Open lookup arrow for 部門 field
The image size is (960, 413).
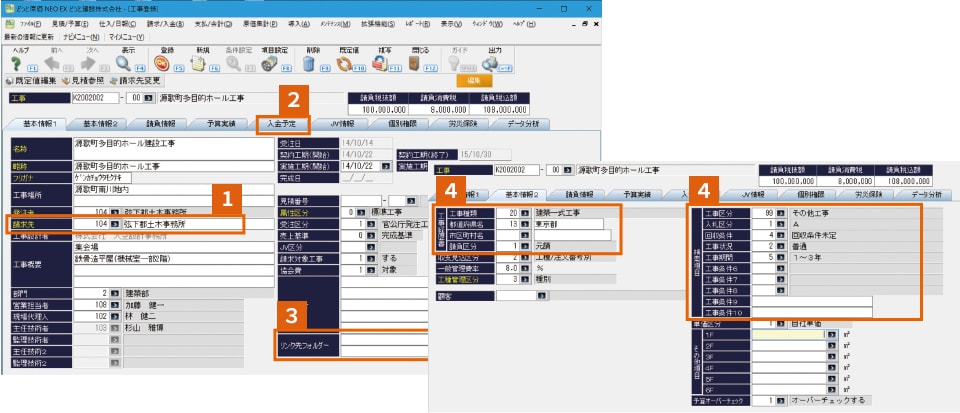pos(114,293)
